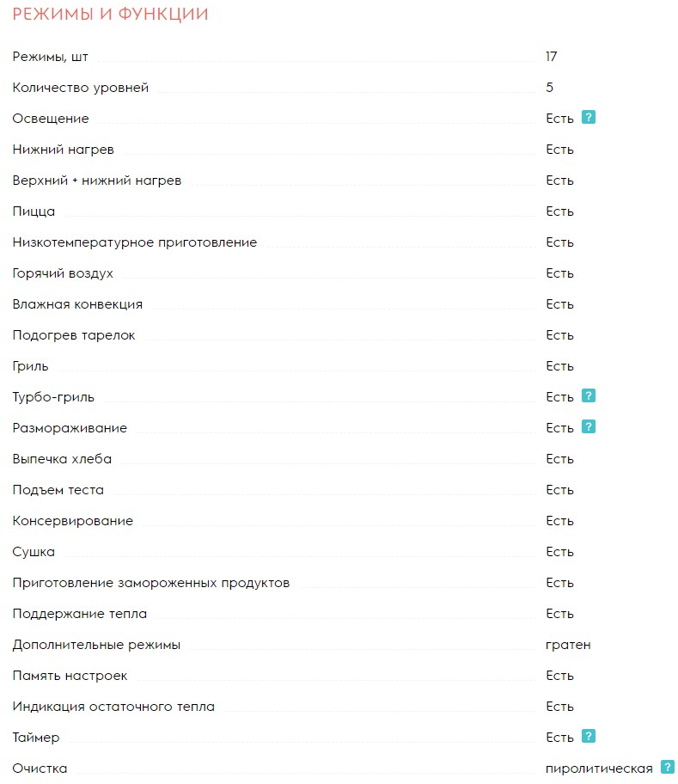Click the Очистка row label

point(40,769)
